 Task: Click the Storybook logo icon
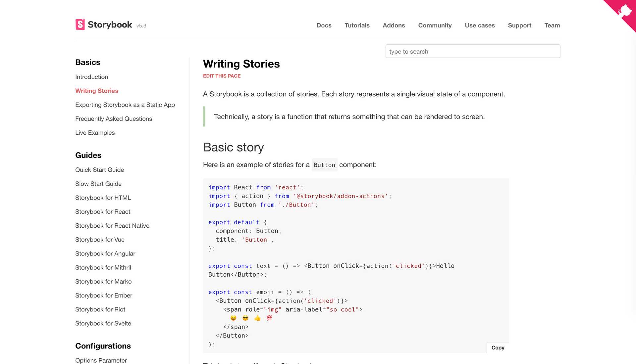tap(80, 24)
